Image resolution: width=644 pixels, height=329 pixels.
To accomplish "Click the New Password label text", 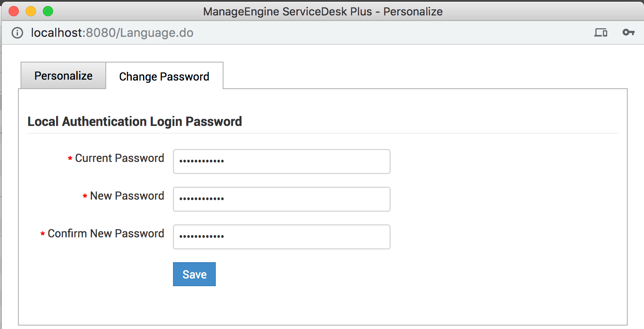I will pos(127,196).
